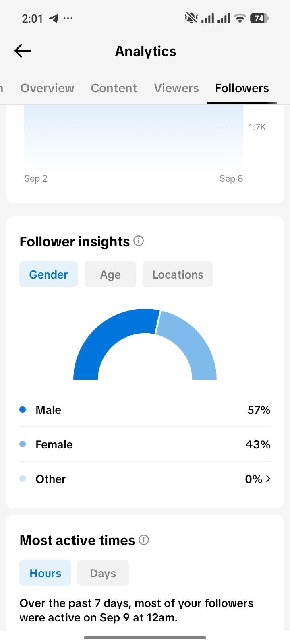Switch to Days active times view
This screenshot has height=644, width=290.
point(103,573)
